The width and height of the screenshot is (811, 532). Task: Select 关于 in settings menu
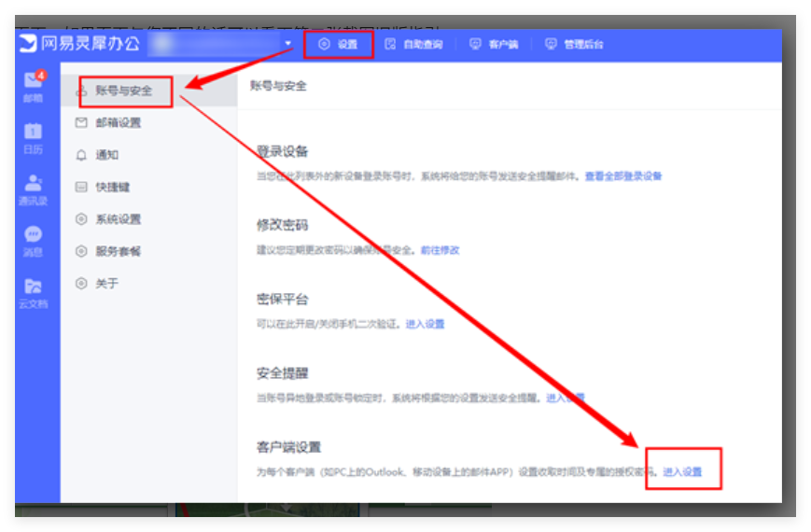pyautogui.click(x=149, y=283)
